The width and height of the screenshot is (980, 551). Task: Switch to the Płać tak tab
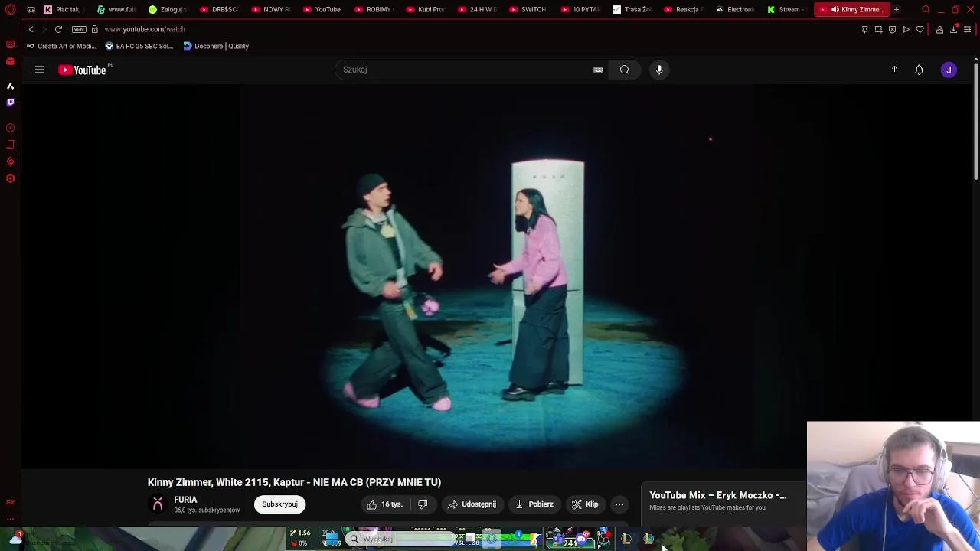click(64, 9)
